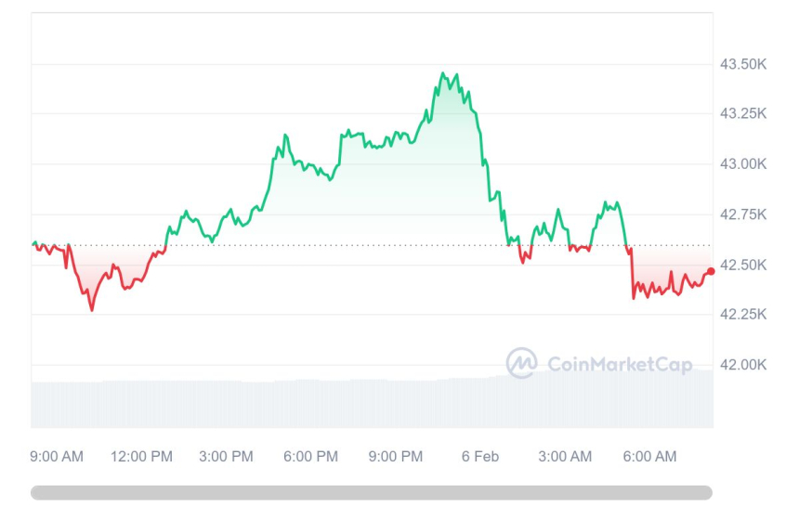This screenshot has height=532, width=799.
Task: Click the 42.75K price axis label
Action: tap(743, 214)
